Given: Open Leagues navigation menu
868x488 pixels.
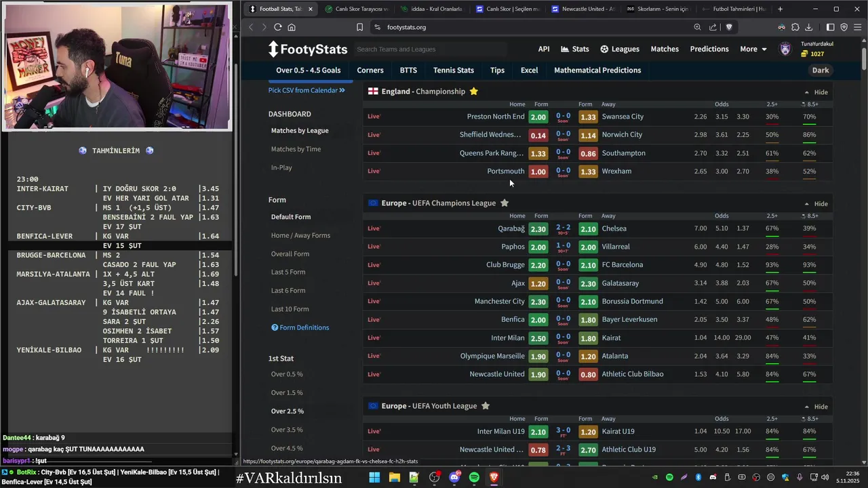Looking at the screenshot, I should pyautogui.click(x=620, y=49).
